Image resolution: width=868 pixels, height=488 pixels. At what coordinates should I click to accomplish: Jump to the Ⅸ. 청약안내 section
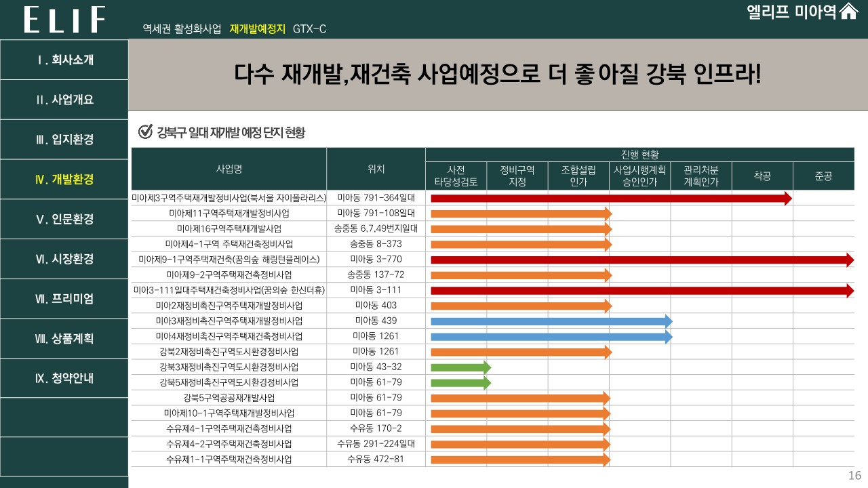[64, 378]
